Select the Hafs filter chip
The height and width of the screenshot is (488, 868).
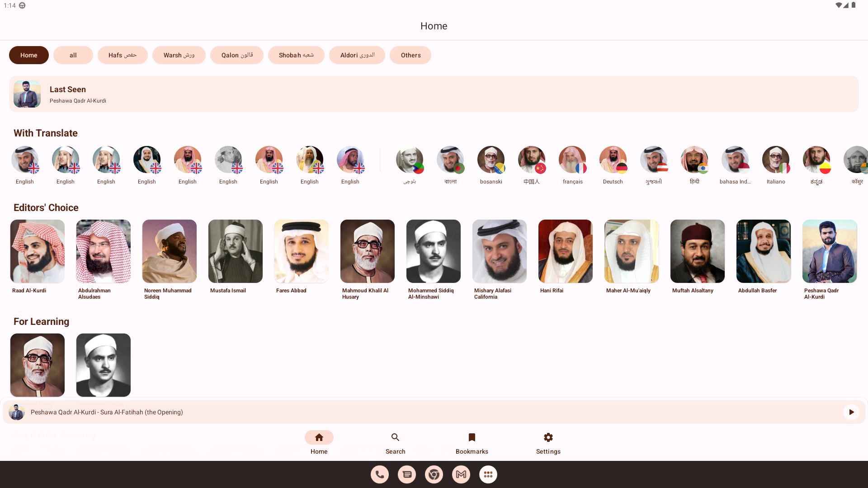[x=123, y=55]
